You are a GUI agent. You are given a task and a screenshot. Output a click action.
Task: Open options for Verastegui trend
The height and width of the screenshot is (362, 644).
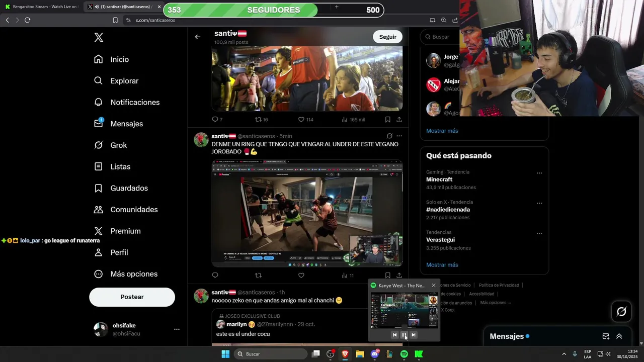539,233
